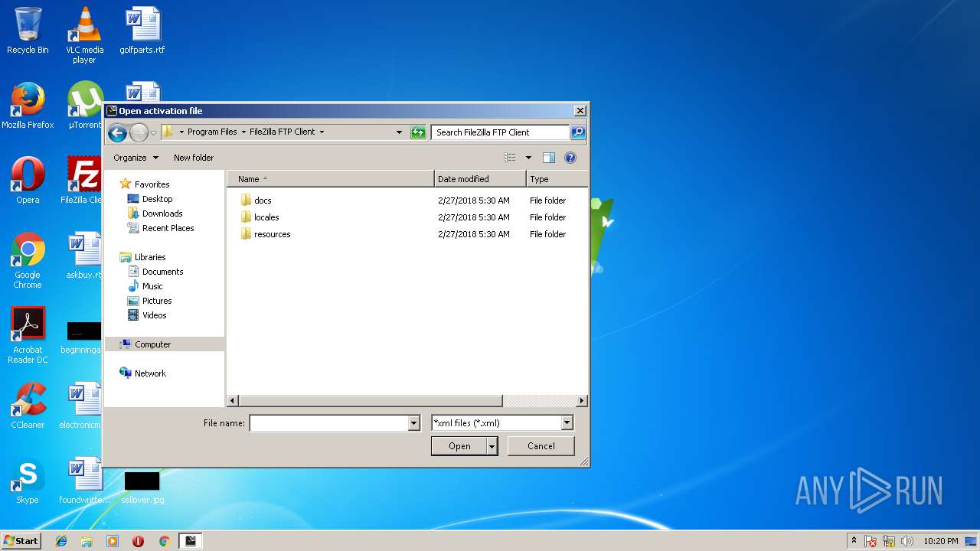Viewport: 980px width, 551px height.
Task: Click the volume icon in the system tray
Action: (907, 541)
